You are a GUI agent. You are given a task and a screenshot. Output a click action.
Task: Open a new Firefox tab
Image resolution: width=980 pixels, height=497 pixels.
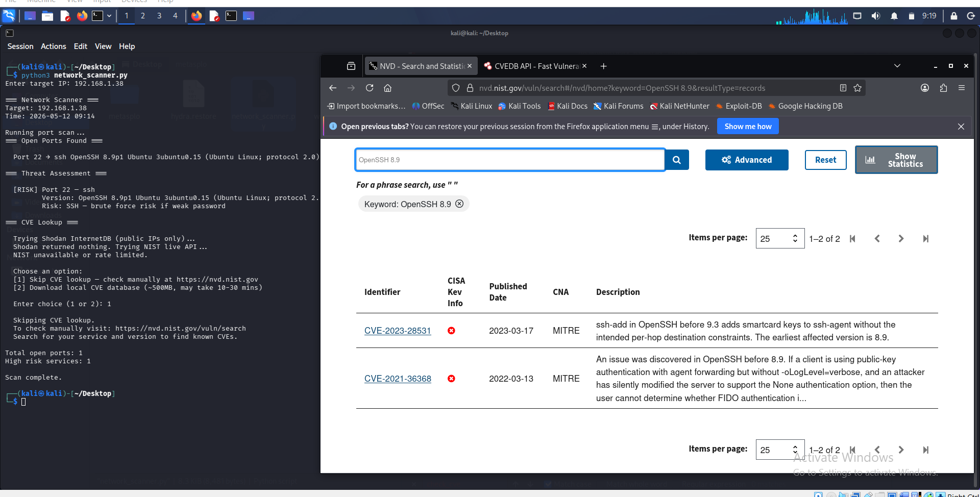[x=603, y=66]
